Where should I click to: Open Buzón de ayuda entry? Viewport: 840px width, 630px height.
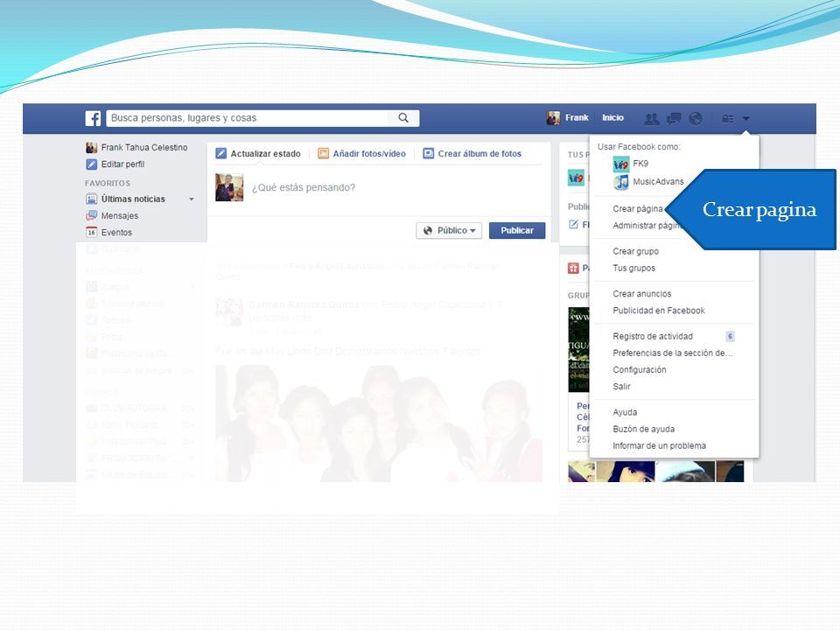point(643,429)
